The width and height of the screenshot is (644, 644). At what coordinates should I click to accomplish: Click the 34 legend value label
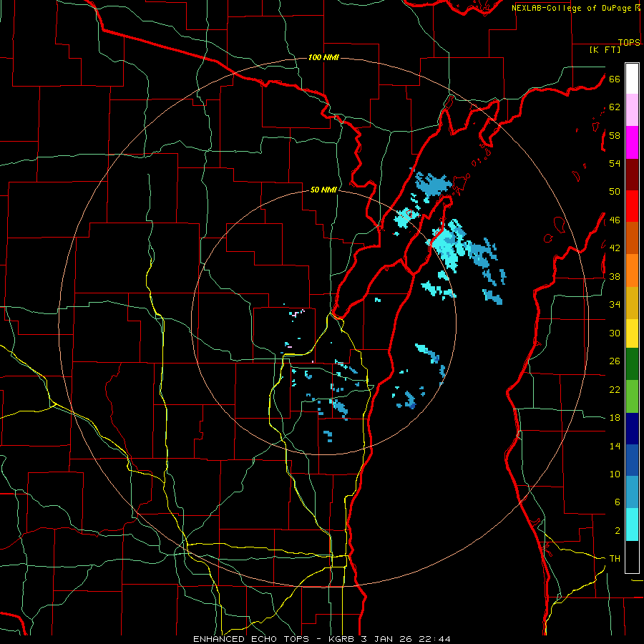click(x=615, y=305)
